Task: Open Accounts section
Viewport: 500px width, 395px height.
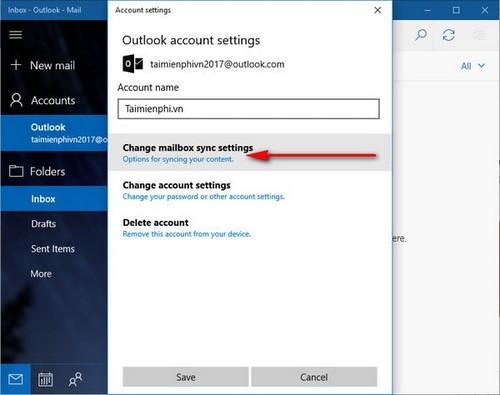Action: coord(54,100)
